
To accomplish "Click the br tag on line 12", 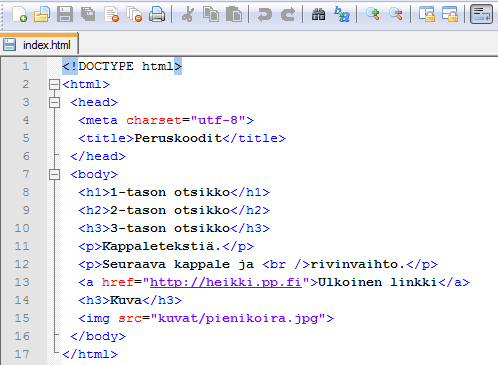I will pyautogui.click(x=286, y=264).
